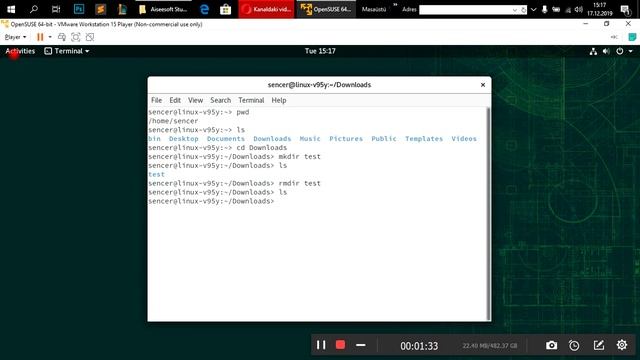
Task: Toggle VMware Unity mode icon
Action: pos(90,37)
